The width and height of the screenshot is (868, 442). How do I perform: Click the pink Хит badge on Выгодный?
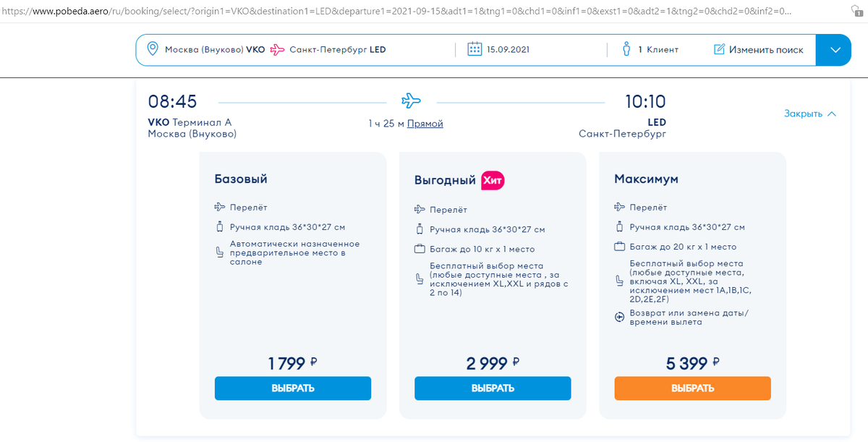point(493,180)
